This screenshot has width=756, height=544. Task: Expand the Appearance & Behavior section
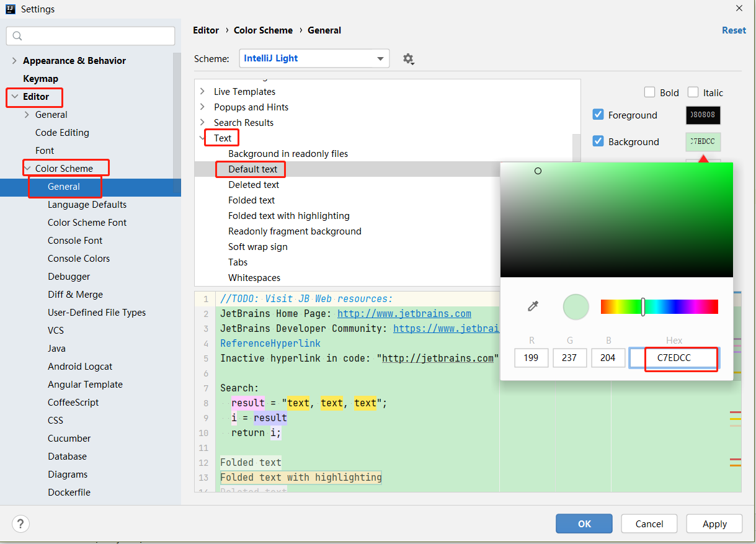(14, 61)
